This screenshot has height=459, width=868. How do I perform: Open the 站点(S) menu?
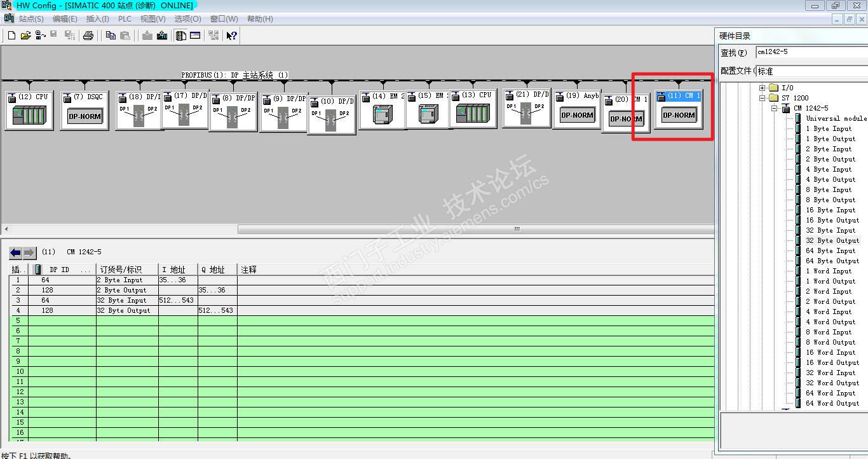click(x=31, y=19)
